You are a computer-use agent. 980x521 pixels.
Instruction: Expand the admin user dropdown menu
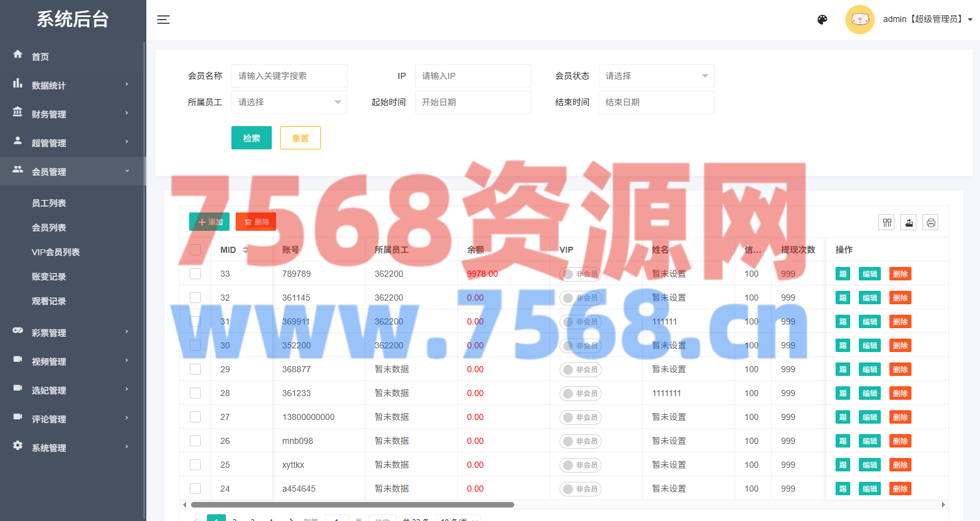(970, 20)
